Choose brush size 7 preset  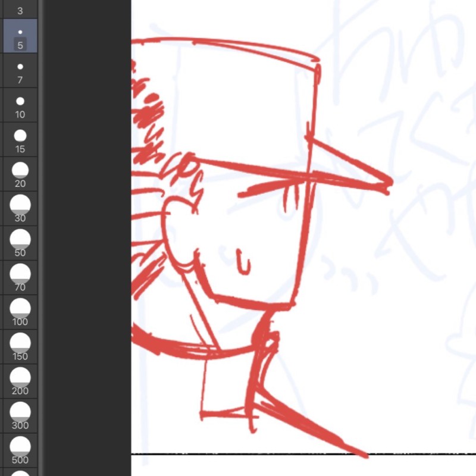(x=20, y=70)
